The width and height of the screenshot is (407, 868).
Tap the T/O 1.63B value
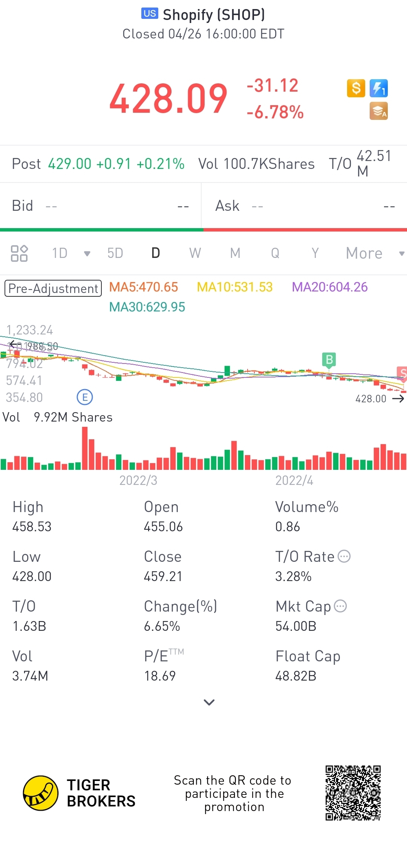pyautogui.click(x=29, y=626)
